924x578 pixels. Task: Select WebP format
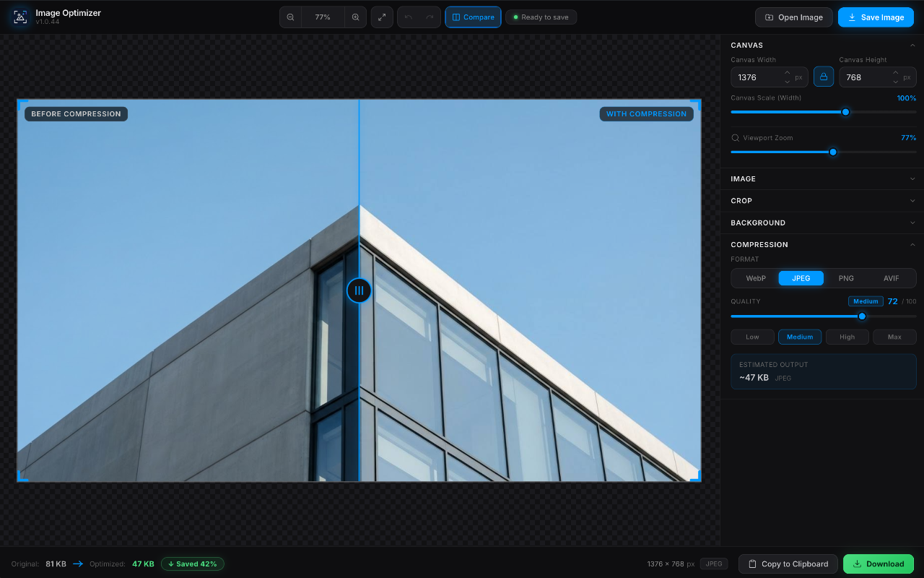coord(756,278)
